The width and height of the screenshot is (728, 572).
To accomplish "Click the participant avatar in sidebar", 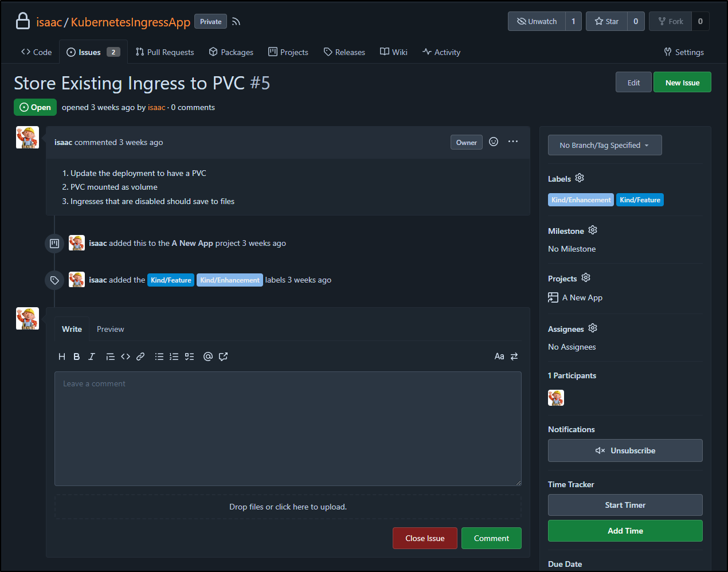I will pos(556,398).
